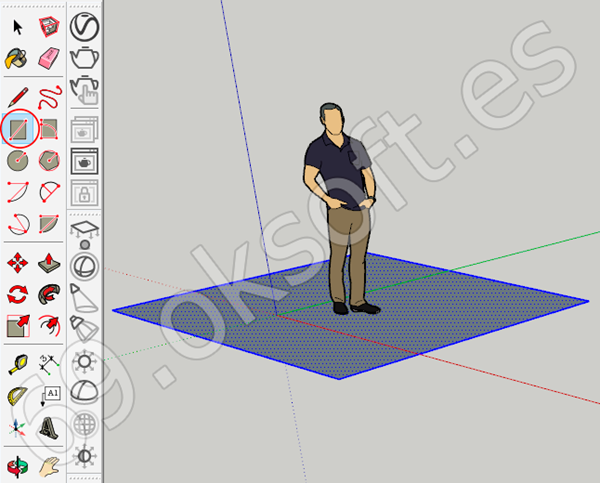This screenshot has height=483, width=600.
Task: Activate the Move tool with red arrows
Action: [18, 264]
